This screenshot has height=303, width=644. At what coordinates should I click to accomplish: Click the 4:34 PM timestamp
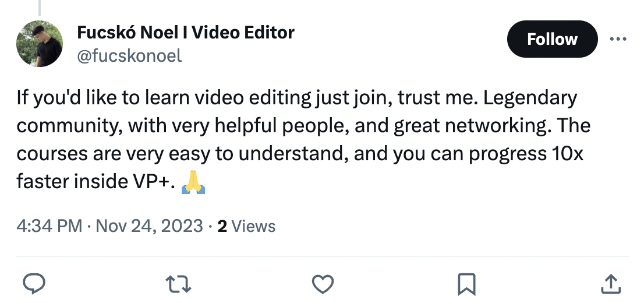(x=49, y=226)
